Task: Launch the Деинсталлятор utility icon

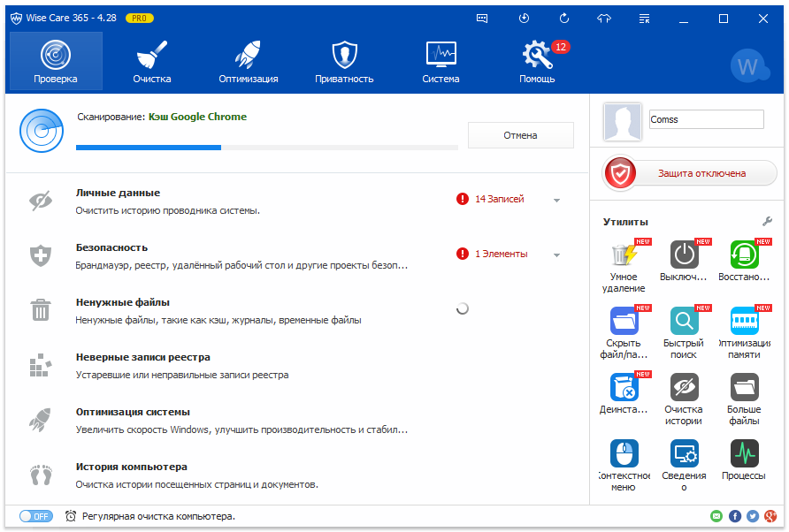Action: [x=623, y=387]
